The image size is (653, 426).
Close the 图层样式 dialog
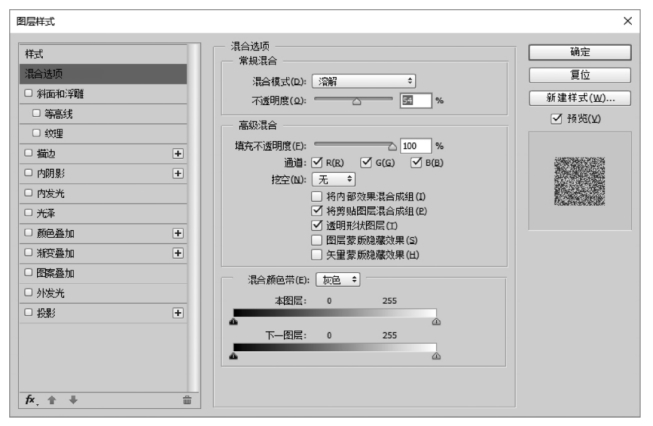[x=628, y=21]
